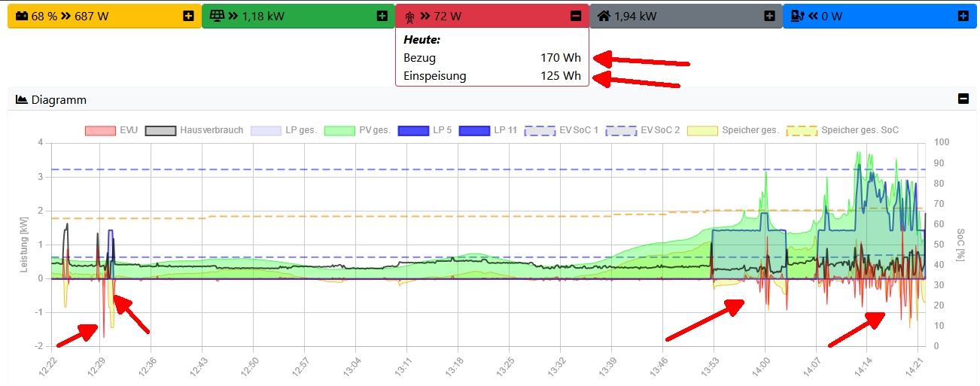Toggle the EV SoC 2 legend entry

pos(643,130)
